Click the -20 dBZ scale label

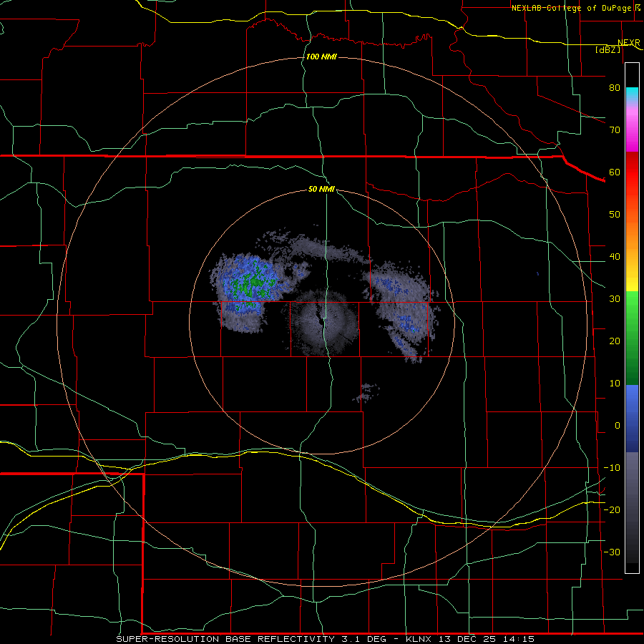[x=612, y=509]
